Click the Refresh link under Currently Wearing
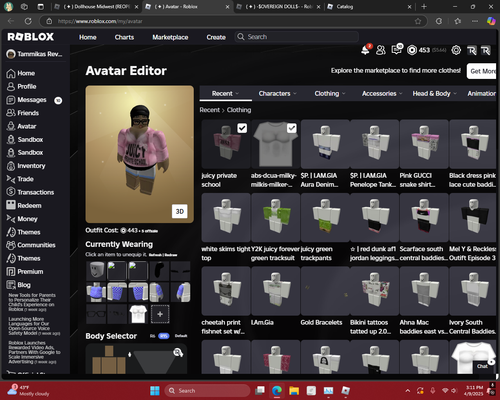The height and width of the screenshot is (400, 500). [155, 255]
